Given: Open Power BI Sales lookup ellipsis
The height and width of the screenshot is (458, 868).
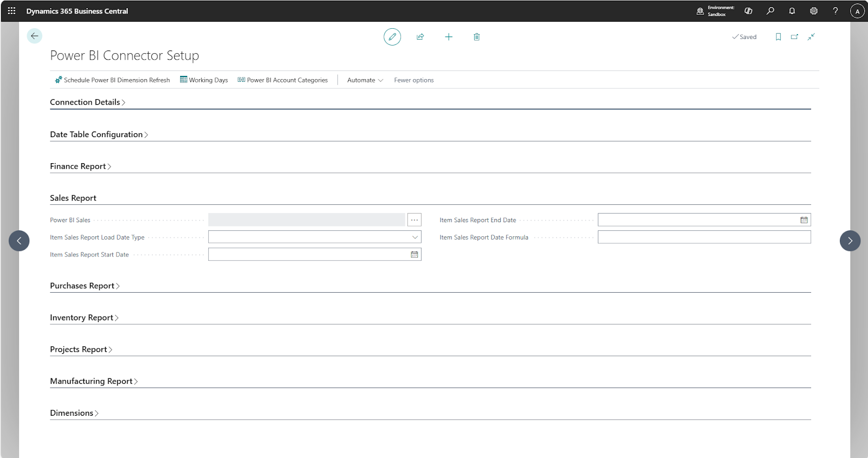Looking at the screenshot, I should tap(414, 220).
